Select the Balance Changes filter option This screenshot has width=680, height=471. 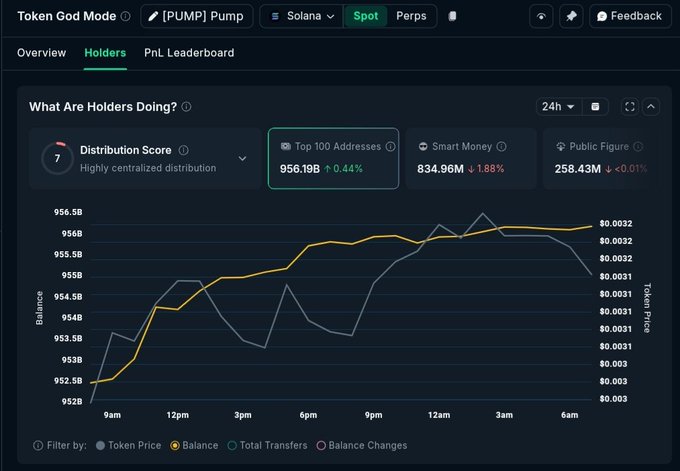[x=361, y=445]
